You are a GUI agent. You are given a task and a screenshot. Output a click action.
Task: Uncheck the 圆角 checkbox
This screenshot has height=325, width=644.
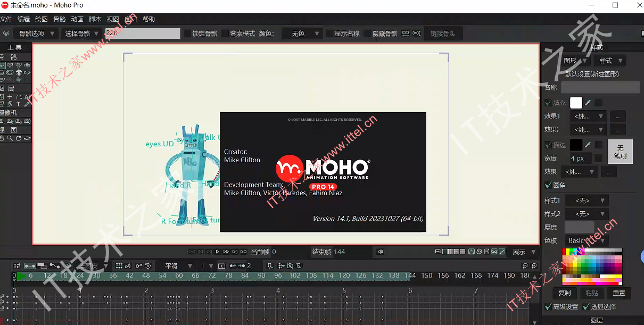pos(549,185)
